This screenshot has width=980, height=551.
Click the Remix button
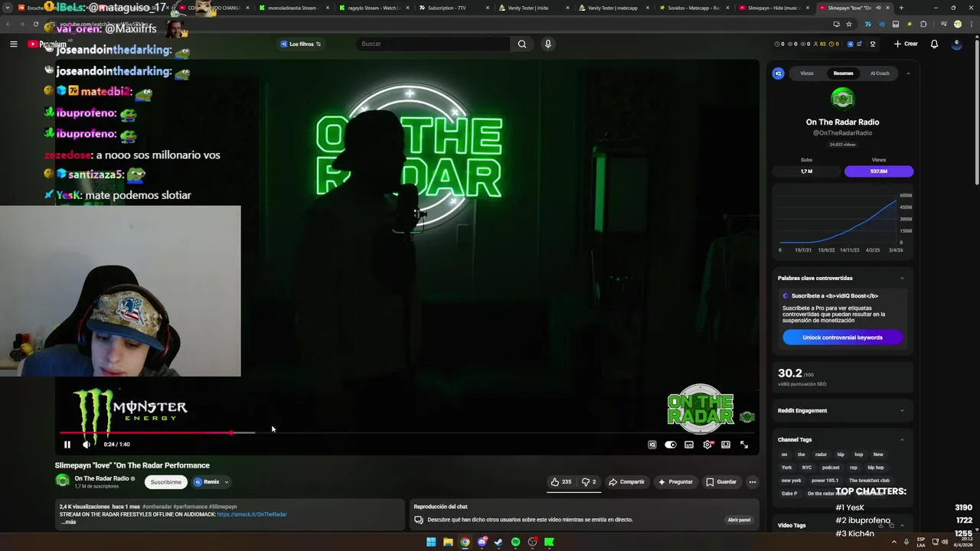pos(207,482)
